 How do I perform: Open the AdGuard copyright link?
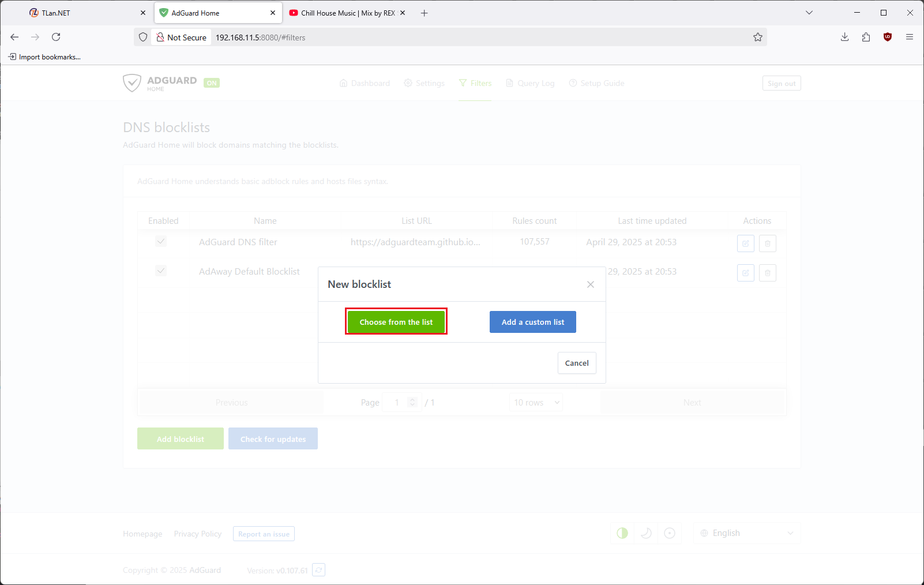(205, 570)
